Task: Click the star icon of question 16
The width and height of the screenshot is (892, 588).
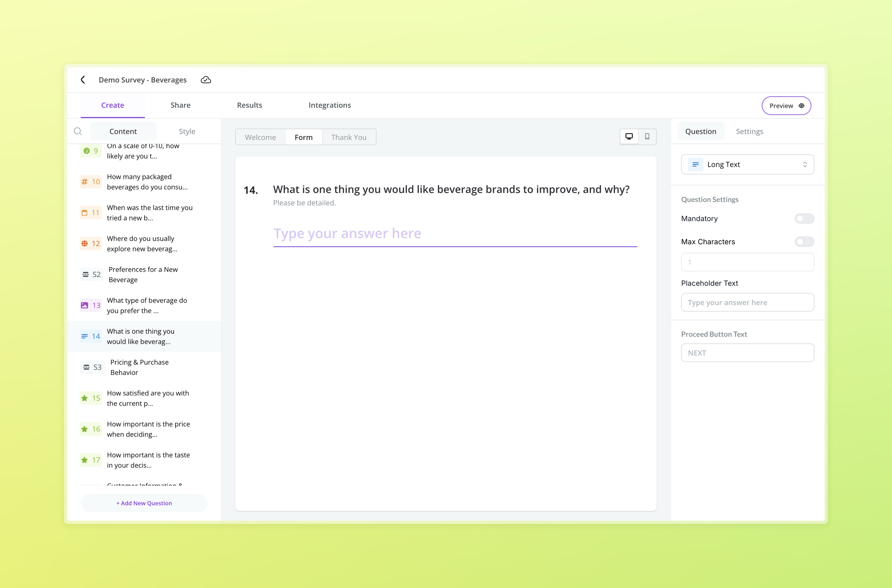Action: click(85, 429)
